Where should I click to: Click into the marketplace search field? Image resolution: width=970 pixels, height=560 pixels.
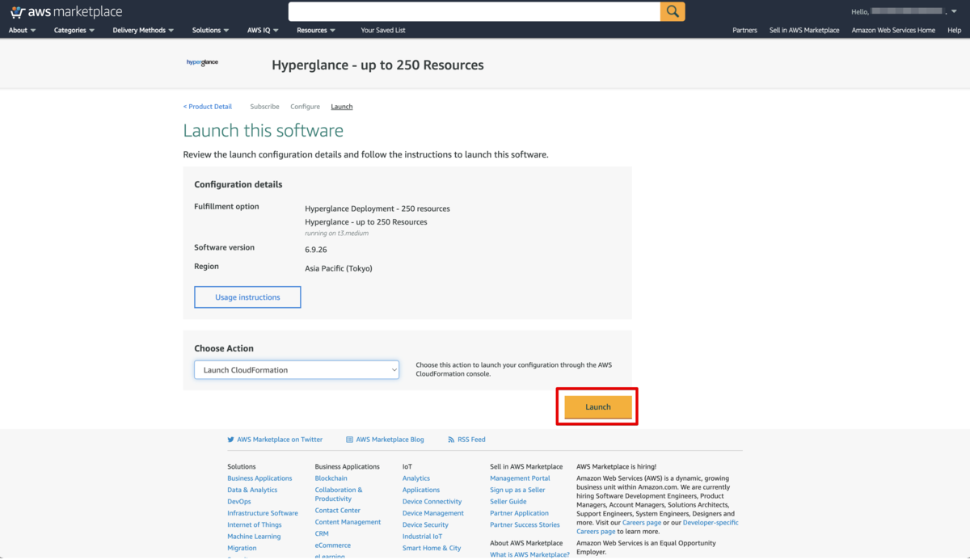(x=474, y=11)
